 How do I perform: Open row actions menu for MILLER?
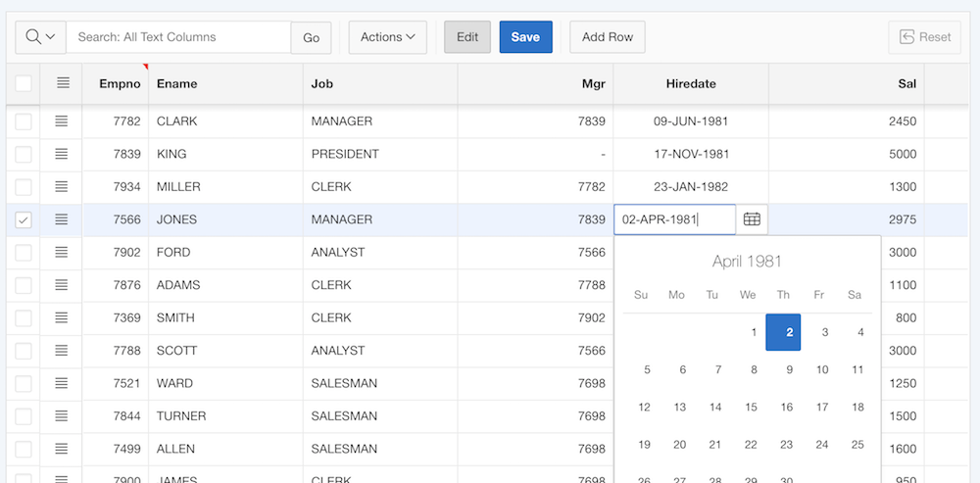click(x=62, y=187)
